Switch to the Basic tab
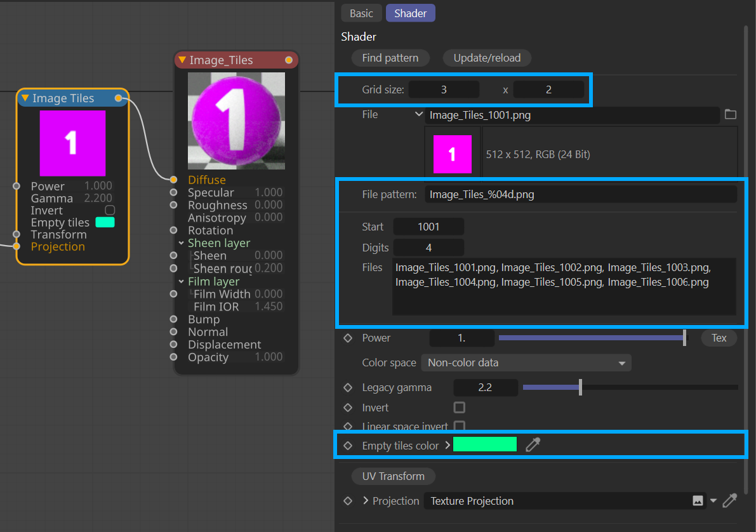This screenshot has height=532, width=756. coord(361,13)
